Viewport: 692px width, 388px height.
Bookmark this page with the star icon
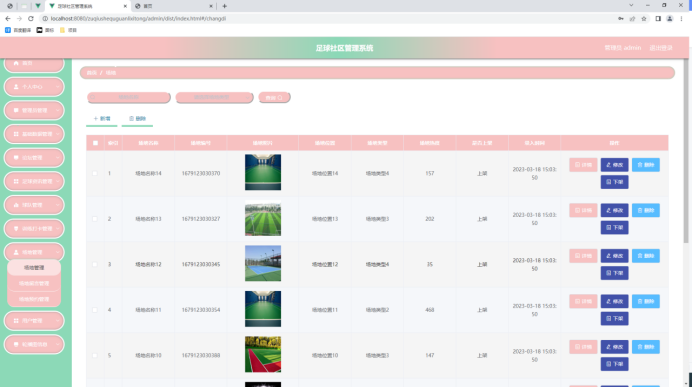(x=644, y=19)
